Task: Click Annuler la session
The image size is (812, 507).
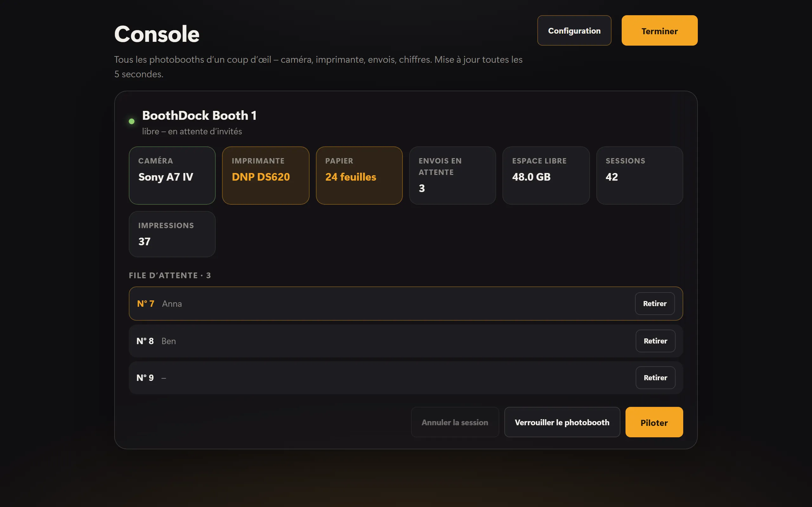Action: tap(455, 422)
